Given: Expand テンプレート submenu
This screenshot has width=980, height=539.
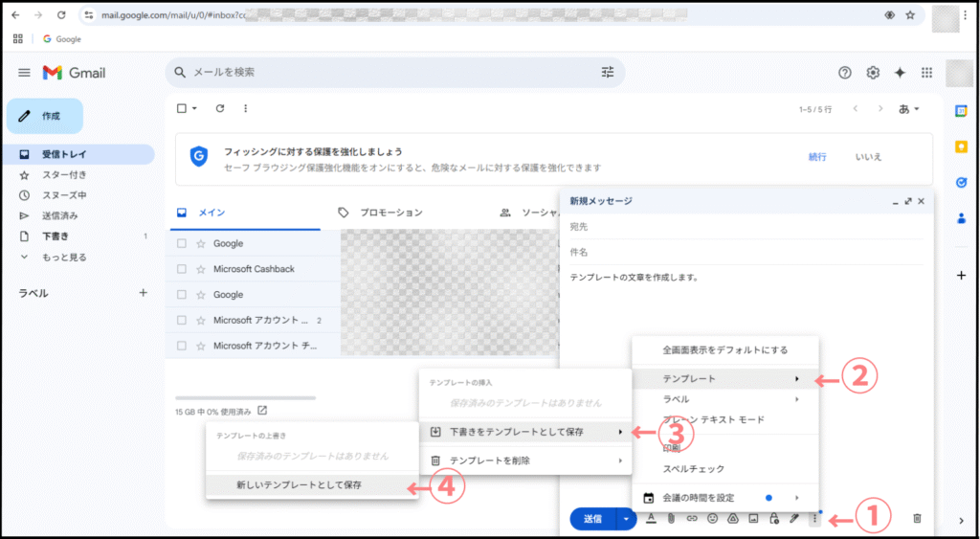Looking at the screenshot, I should (x=724, y=378).
